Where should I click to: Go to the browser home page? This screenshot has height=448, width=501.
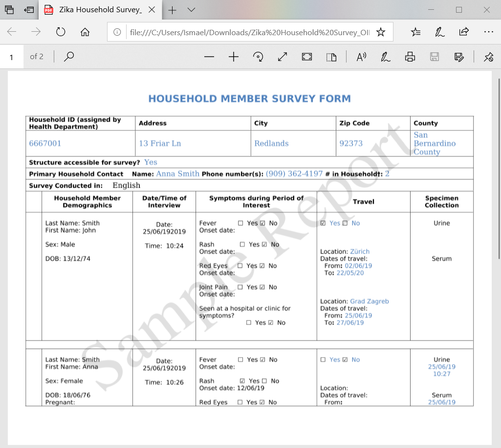pyautogui.click(x=85, y=32)
